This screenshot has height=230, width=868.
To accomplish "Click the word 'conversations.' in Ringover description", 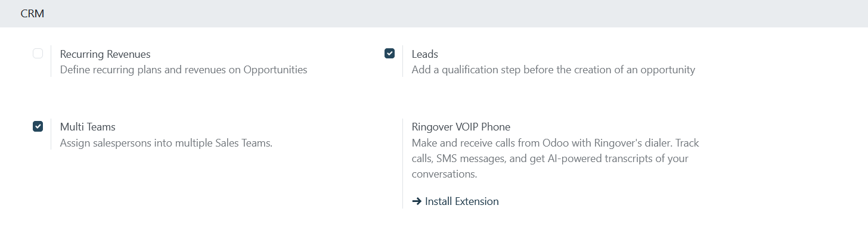I will (444, 174).
